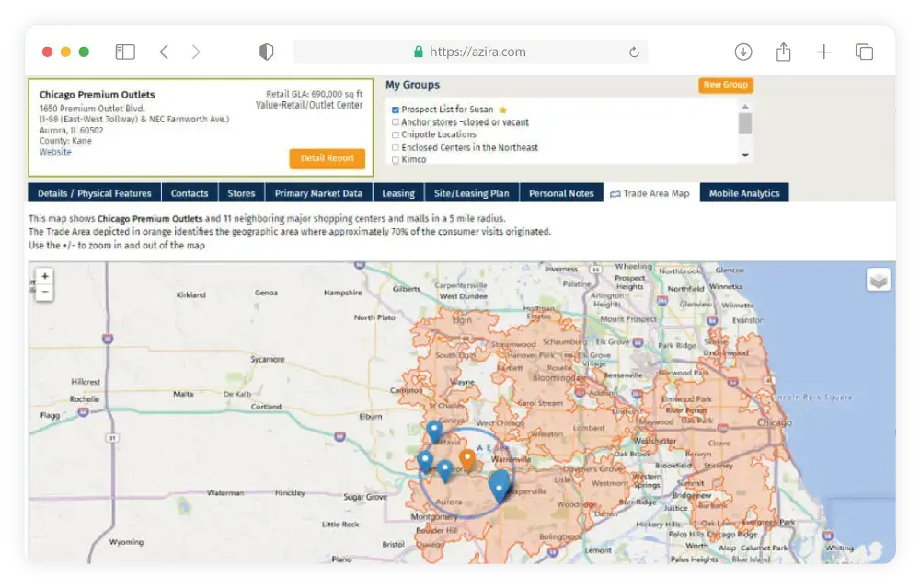Select the orange Chicago Premium Outlets map pin
920x588 pixels.
(467, 461)
